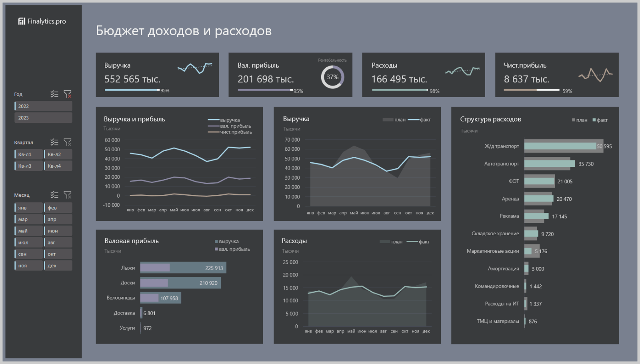
Task: Click the Расходы на ИТ value 1 337
Action: coord(536,304)
